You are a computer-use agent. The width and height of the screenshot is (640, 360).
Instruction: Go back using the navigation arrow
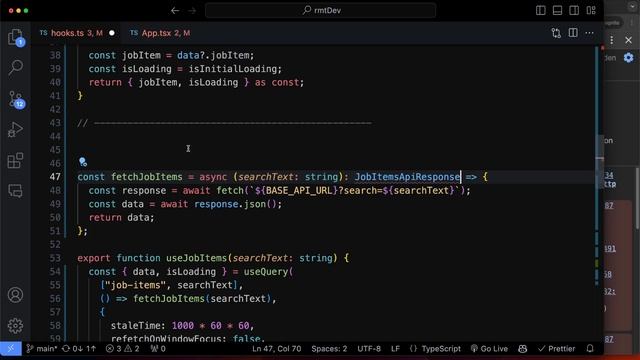click(175, 11)
